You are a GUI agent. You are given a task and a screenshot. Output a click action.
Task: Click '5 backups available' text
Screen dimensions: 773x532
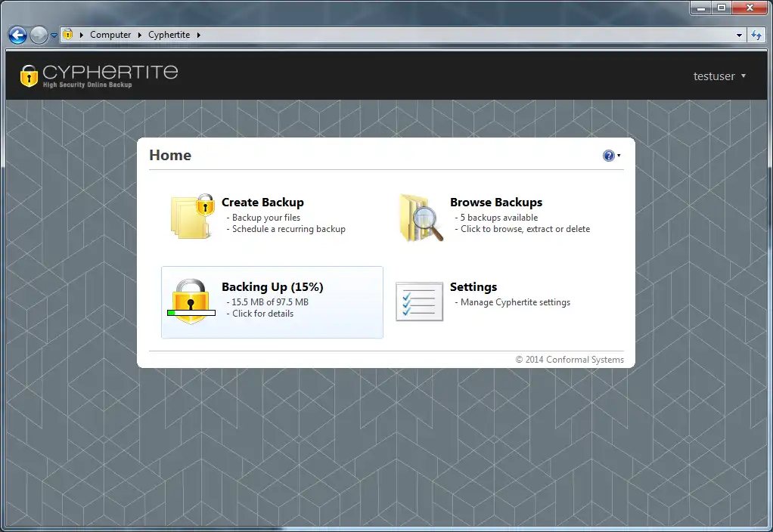pos(499,218)
